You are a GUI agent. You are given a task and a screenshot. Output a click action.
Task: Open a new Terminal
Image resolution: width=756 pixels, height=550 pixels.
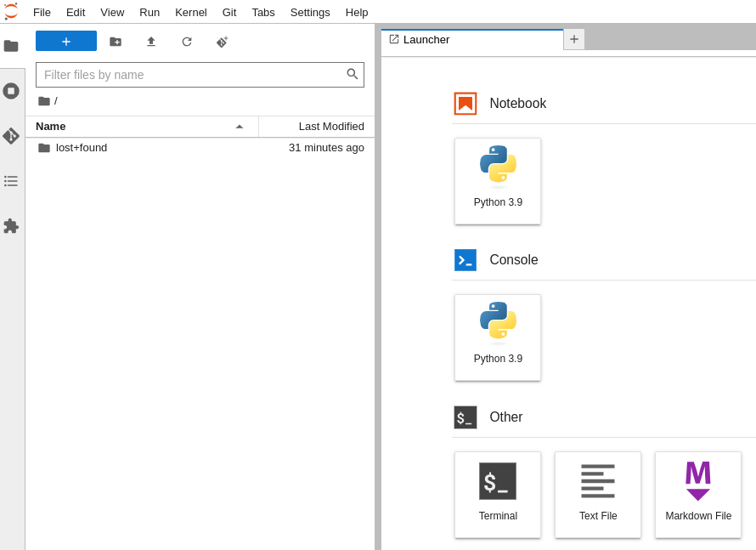coord(498,495)
